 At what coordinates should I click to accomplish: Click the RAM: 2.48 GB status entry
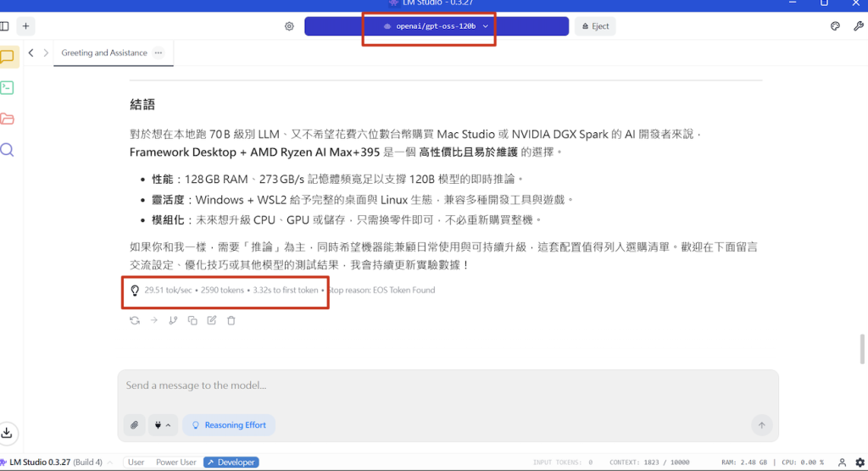click(x=744, y=463)
